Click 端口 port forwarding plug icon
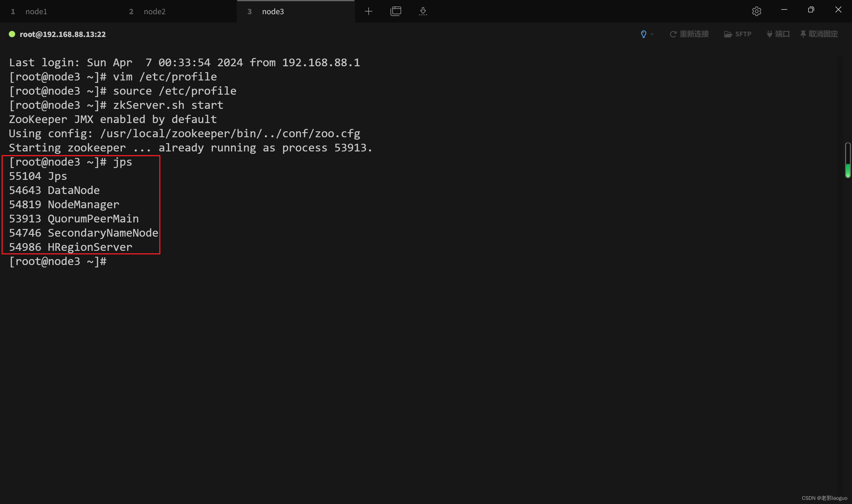The width and height of the screenshot is (852, 504). coord(778,34)
